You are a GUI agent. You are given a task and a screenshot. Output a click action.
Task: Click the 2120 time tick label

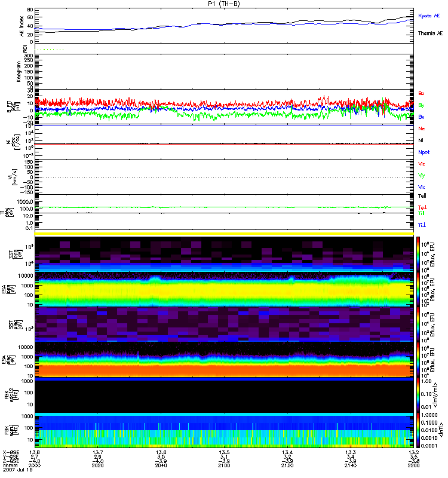[x=287, y=465]
